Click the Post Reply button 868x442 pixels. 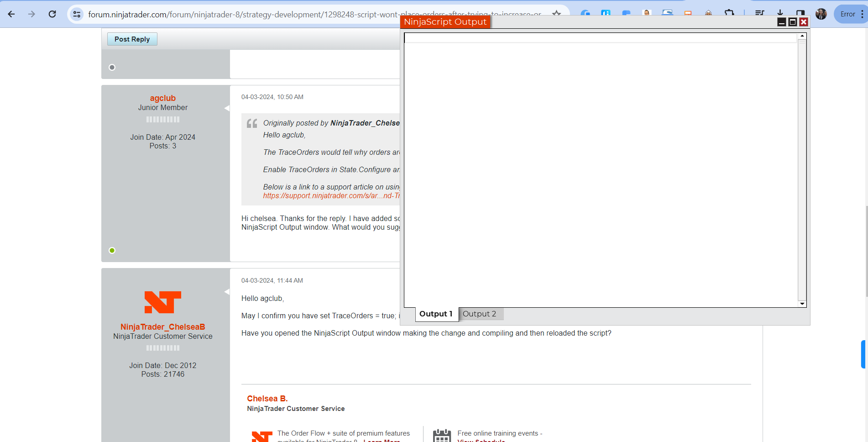pos(132,39)
